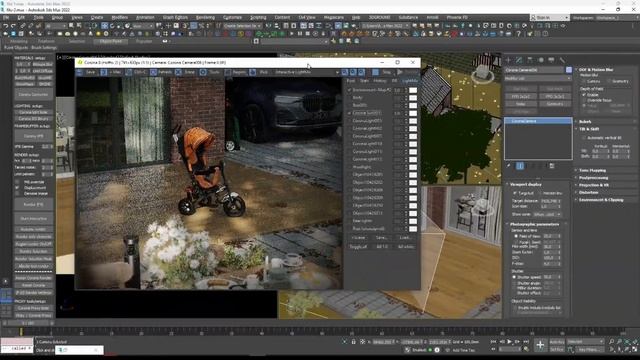Open the Interactive LightMix dropdown in frame buffer

click(x=307, y=72)
